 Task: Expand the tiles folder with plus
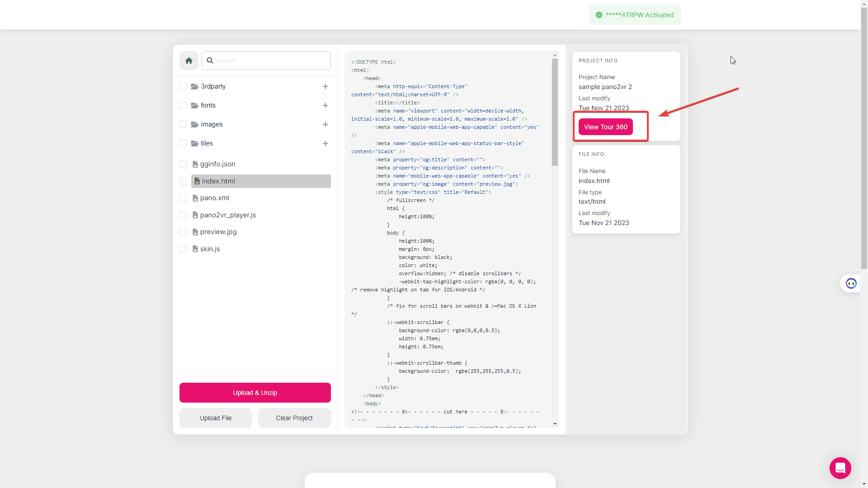coord(325,143)
